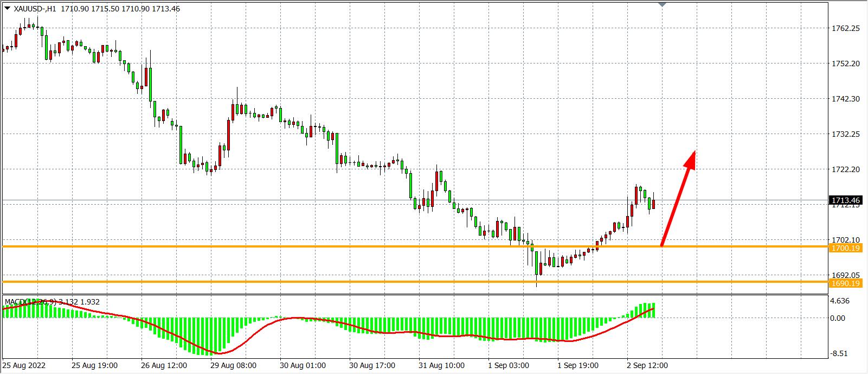Screen dimensions: 868x374
Task: Select the orange horizontal line at 1690.19
Action: (325, 282)
